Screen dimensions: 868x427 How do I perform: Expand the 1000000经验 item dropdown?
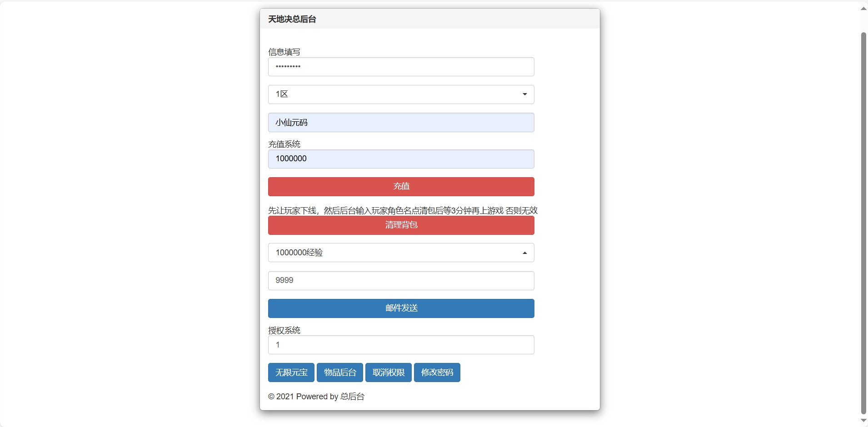coord(401,253)
